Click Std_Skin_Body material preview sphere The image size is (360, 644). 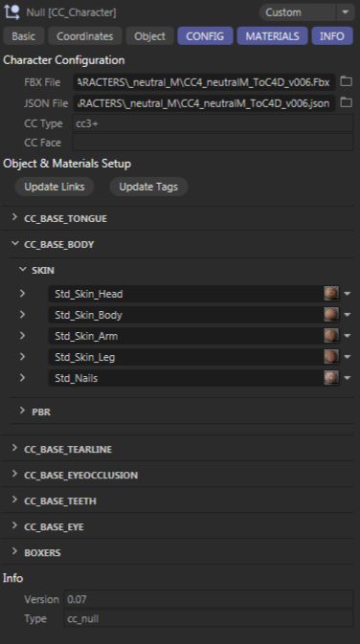tap(331, 315)
